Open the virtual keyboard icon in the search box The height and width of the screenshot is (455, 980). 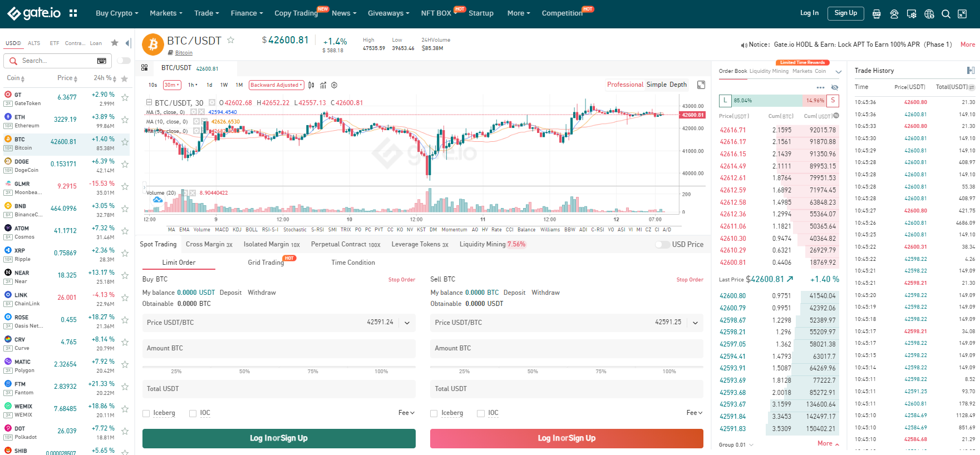coord(102,61)
